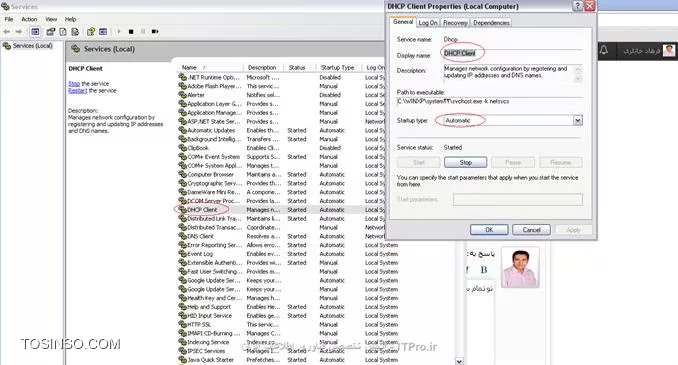Close the DHCP Client Properties dialog
Viewport: 678px width, 365px height.
[590, 6]
